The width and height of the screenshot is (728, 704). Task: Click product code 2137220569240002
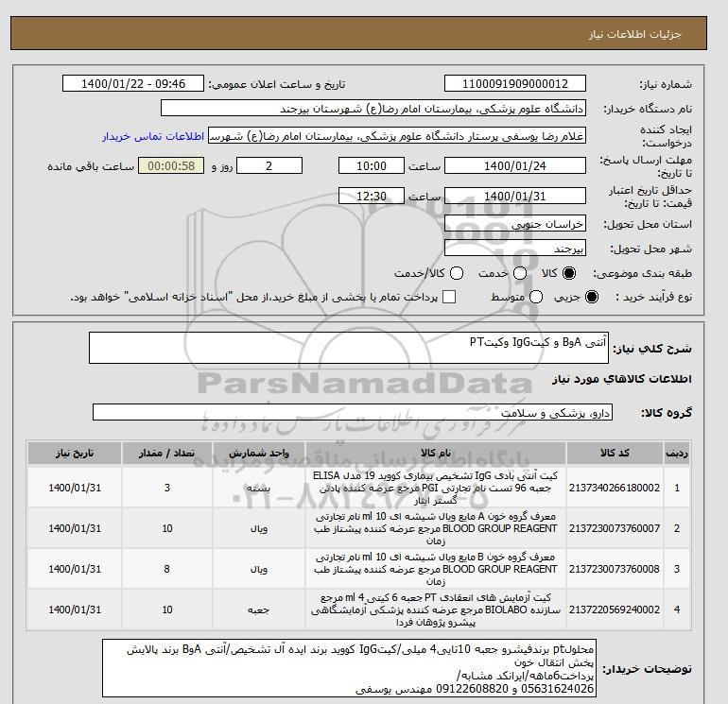point(615,610)
